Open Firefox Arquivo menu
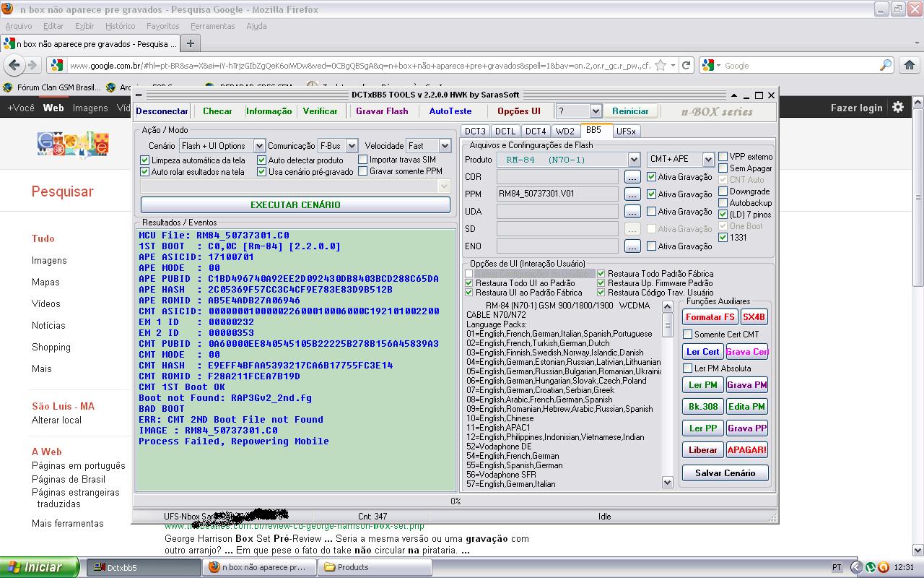This screenshot has width=924, height=578. pos(19,26)
